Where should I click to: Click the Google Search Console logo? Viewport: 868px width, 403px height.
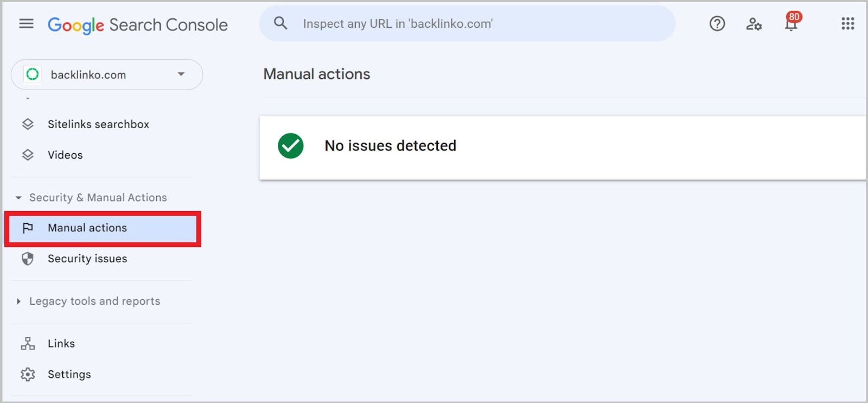(138, 24)
